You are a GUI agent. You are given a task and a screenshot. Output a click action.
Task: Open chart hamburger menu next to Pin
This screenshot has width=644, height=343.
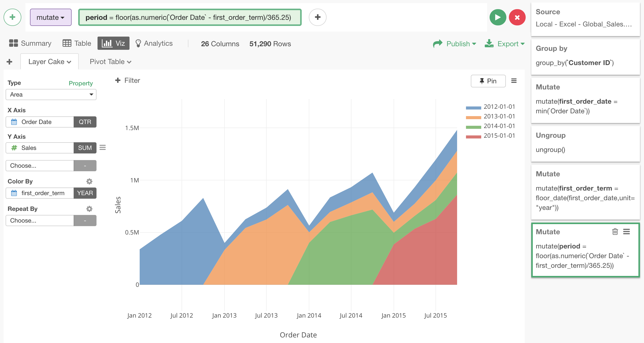[x=514, y=81]
